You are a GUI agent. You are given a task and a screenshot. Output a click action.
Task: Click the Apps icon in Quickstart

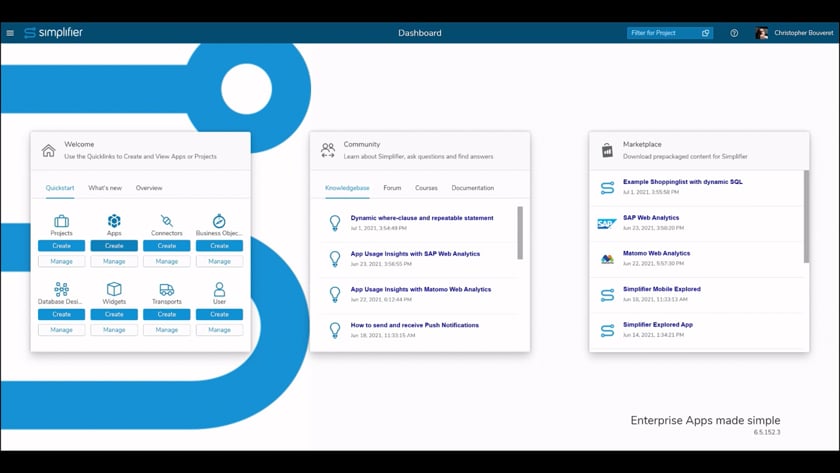coord(114,221)
